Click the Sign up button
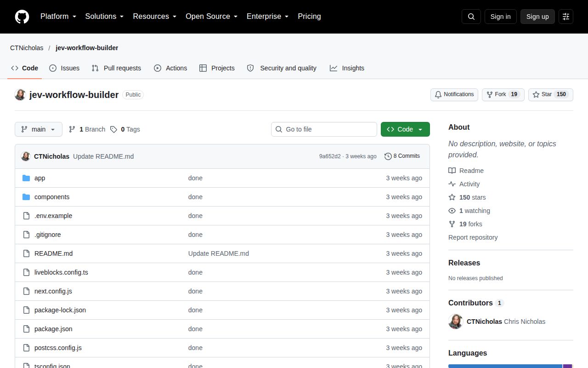Screen dimensions: 588x368 click(x=537, y=17)
